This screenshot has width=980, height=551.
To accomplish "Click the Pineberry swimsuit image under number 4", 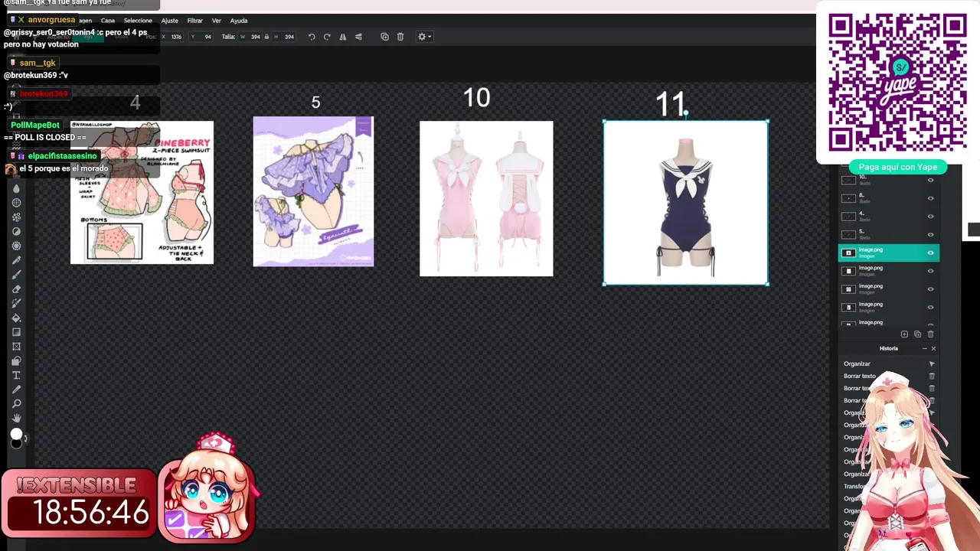I will (x=142, y=193).
